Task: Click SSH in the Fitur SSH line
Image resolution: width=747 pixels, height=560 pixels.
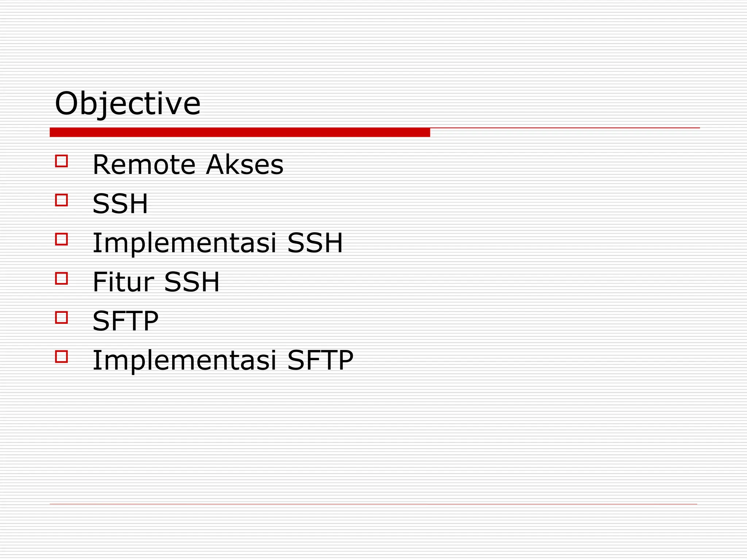Action: tap(192, 282)
